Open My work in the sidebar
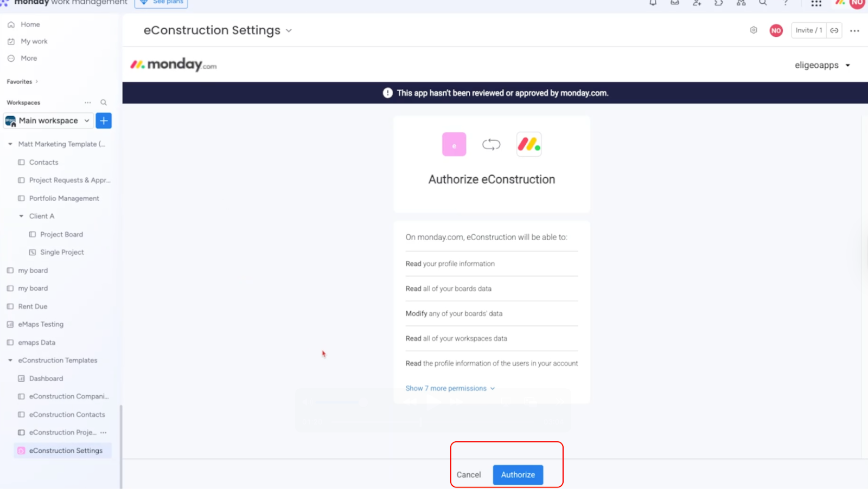 34,41
